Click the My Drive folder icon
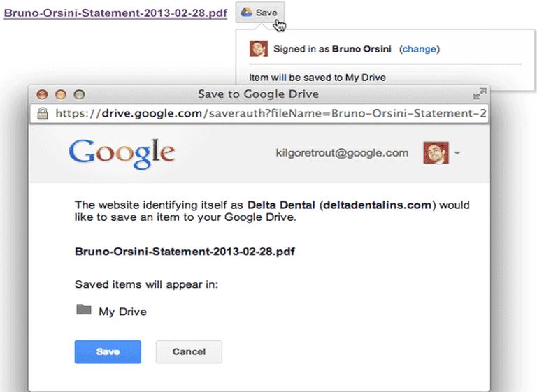This screenshot has width=537, height=392. coord(84,310)
